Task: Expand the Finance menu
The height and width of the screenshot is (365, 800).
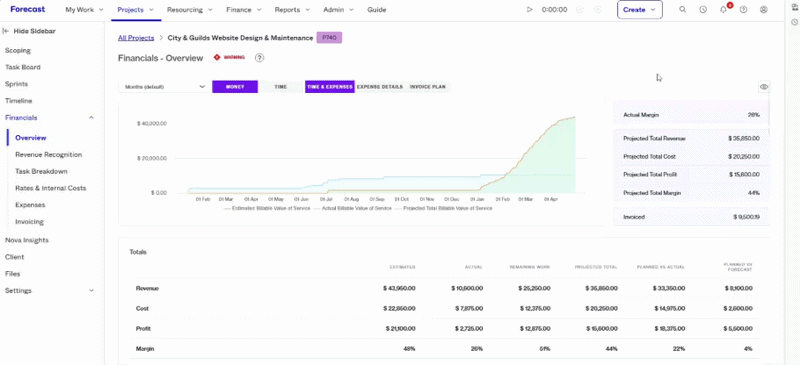Action: 244,10
